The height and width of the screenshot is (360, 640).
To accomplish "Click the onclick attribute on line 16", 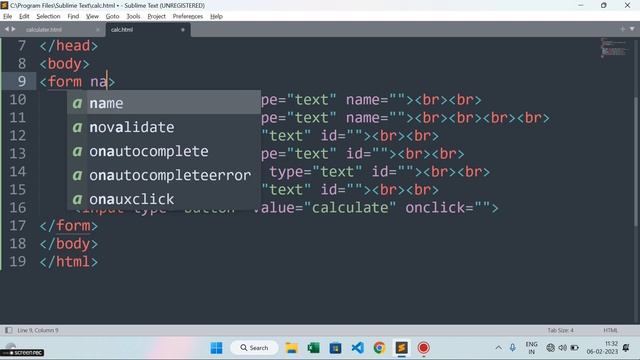I will (x=435, y=208).
